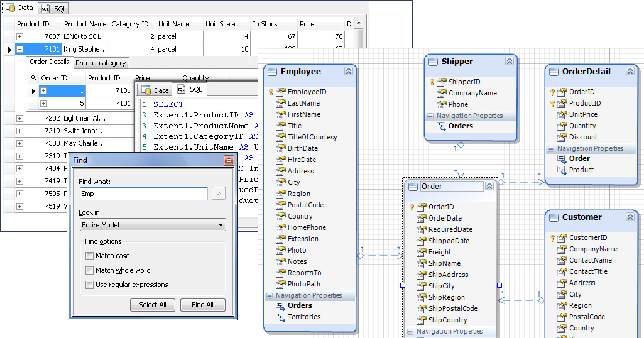Click the Customer entity header icon
Viewport: 644px width, 338px height.
pos(554,217)
